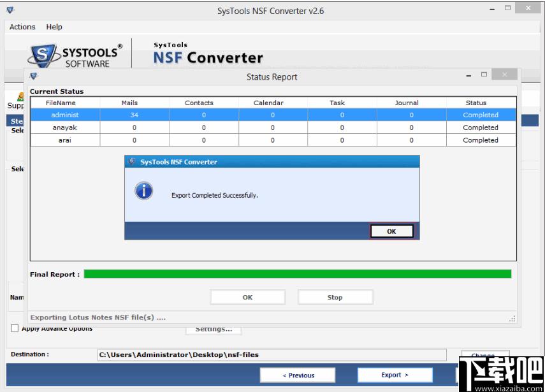The image size is (545, 392).
Task: Click Completed status in the arai row
Action: [481, 140]
